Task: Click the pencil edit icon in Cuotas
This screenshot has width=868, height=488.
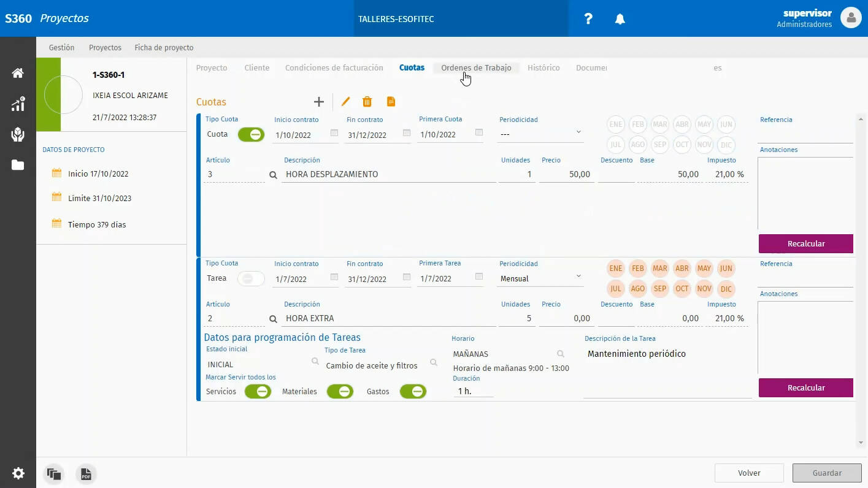Action: click(345, 102)
